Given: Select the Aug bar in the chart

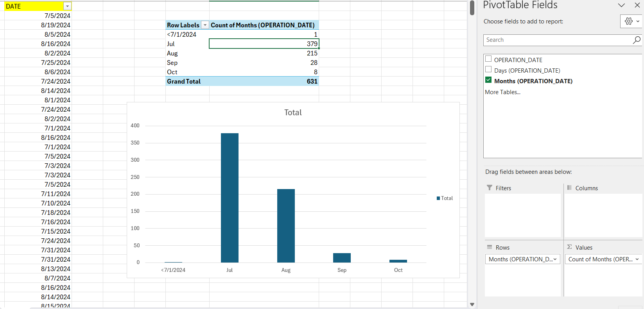Looking at the screenshot, I should 286,226.
